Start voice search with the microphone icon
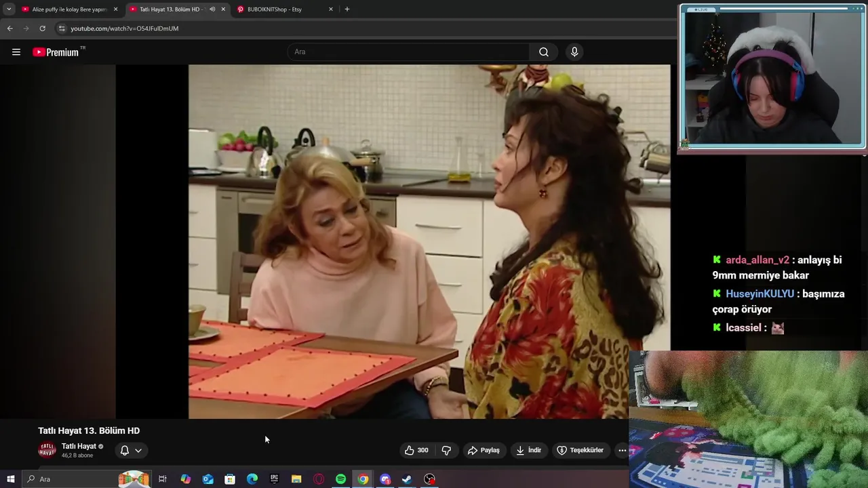Image resolution: width=868 pixels, height=488 pixels. (574, 52)
